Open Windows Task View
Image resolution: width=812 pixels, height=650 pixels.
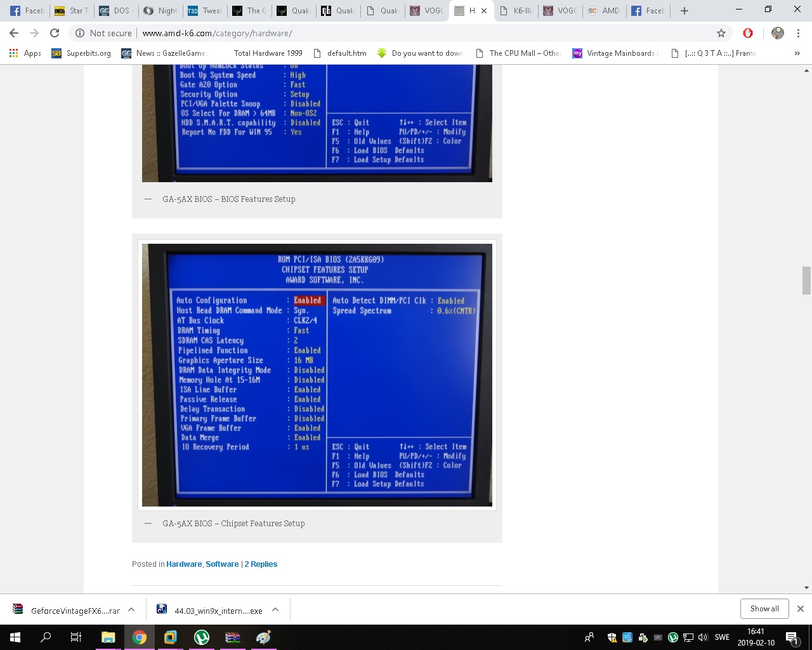point(75,637)
